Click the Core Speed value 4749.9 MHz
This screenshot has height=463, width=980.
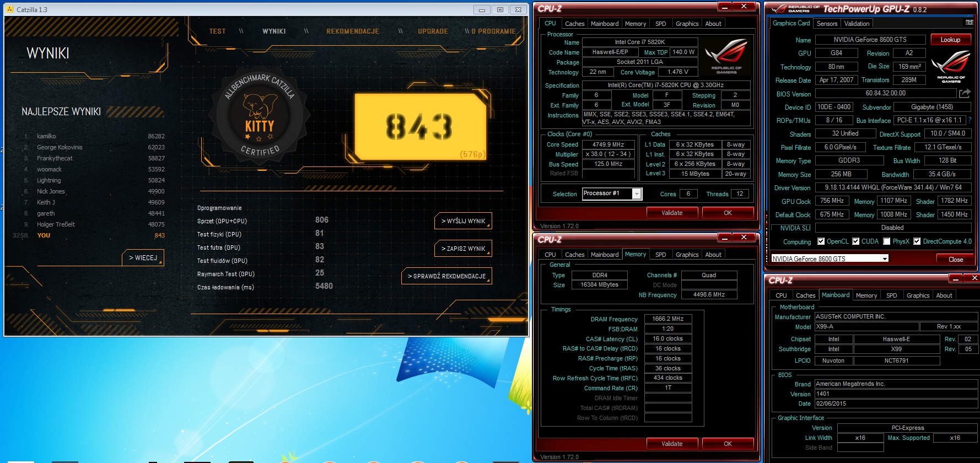pyautogui.click(x=608, y=144)
